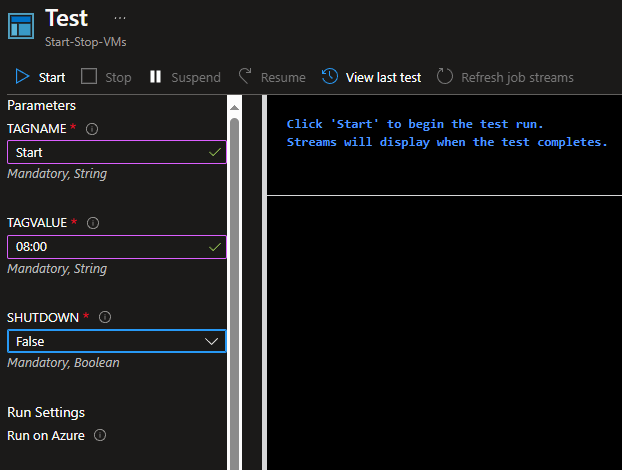
Task: Click the TAGVALUE info icon
Action: (x=94, y=223)
